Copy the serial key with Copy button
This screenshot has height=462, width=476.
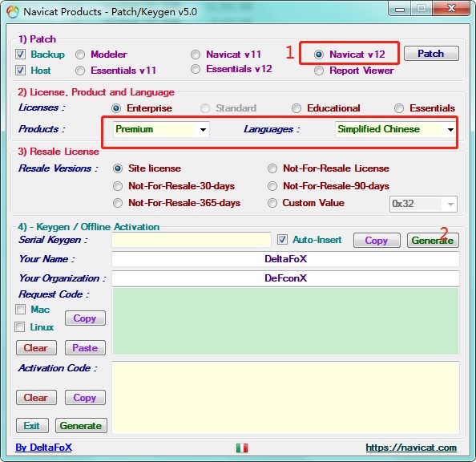click(x=377, y=241)
